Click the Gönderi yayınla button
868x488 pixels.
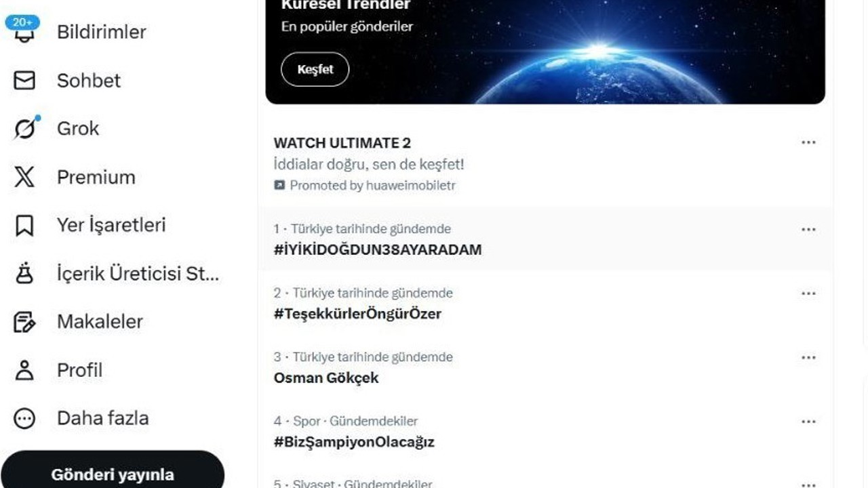pos(114,469)
